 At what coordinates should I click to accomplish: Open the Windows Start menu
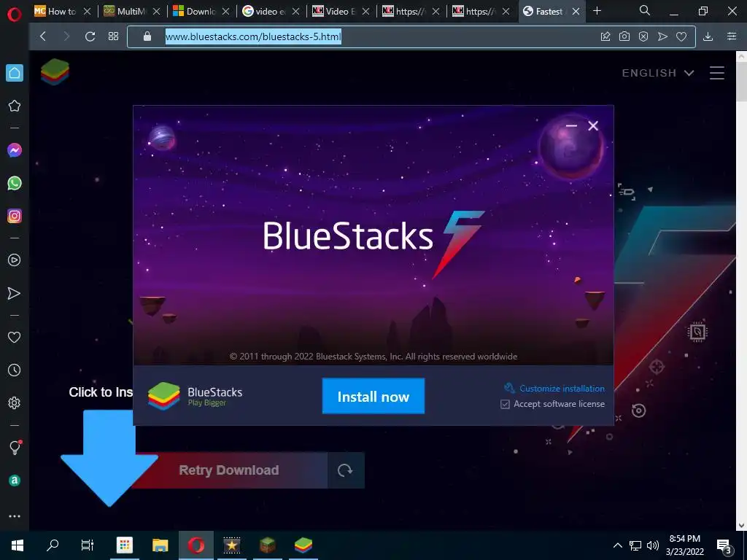[x=18, y=545]
